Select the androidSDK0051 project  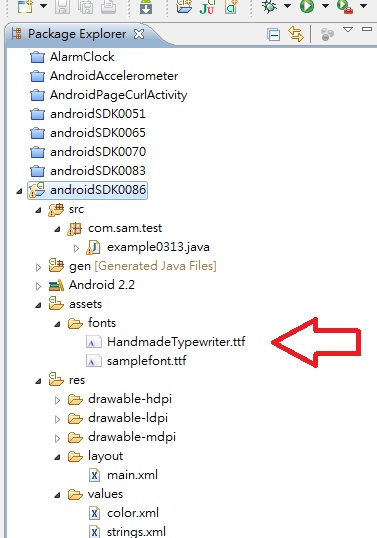pos(98,114)
